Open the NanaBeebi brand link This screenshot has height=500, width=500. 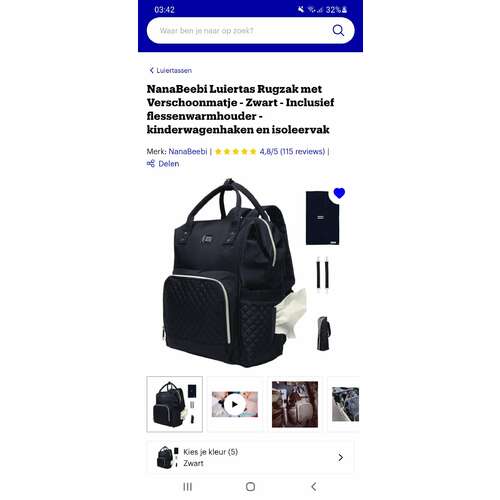coord(188,151)
